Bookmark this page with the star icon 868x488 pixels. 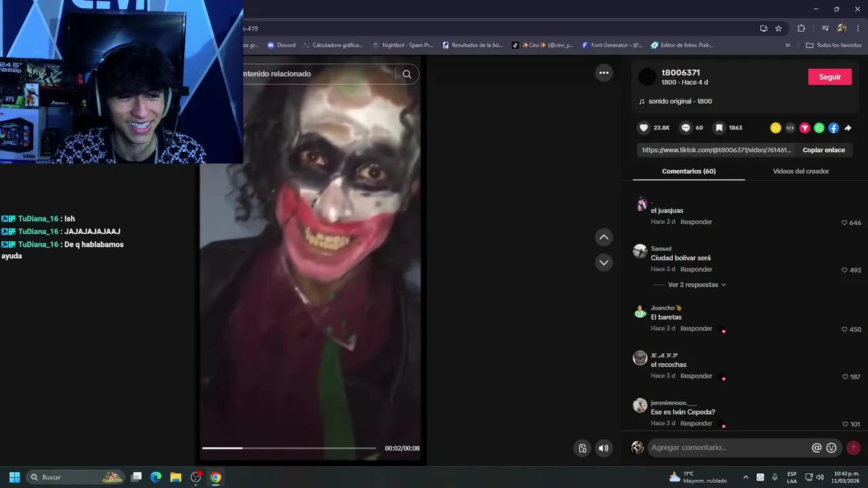tap(778, 28)
